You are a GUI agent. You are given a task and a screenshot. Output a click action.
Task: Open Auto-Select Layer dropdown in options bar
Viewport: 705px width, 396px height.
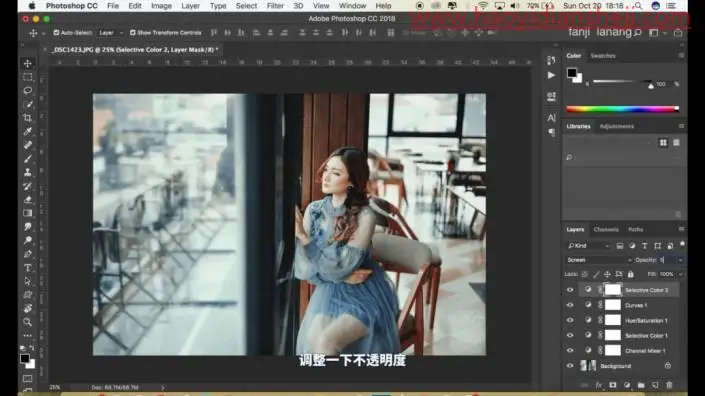click(x=111, y=33)
